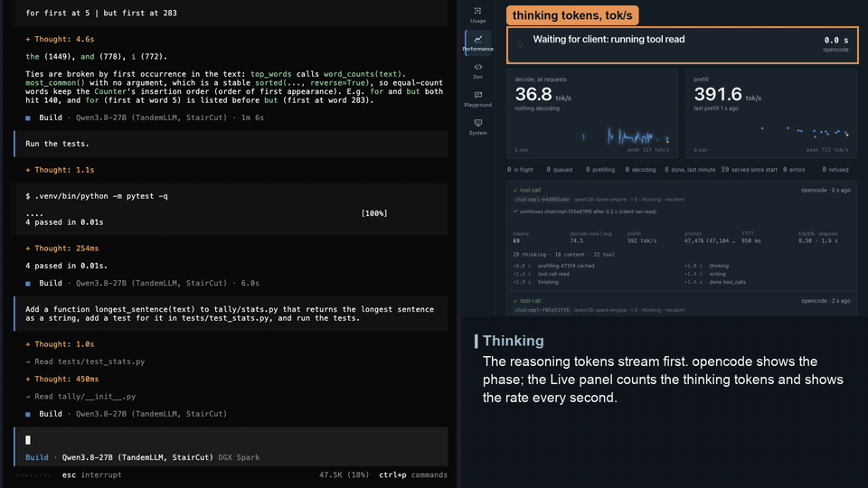Click the model name next to 'DGX Spark'
The width and height of the screenshot is (868, 488).
pos(137,457)
